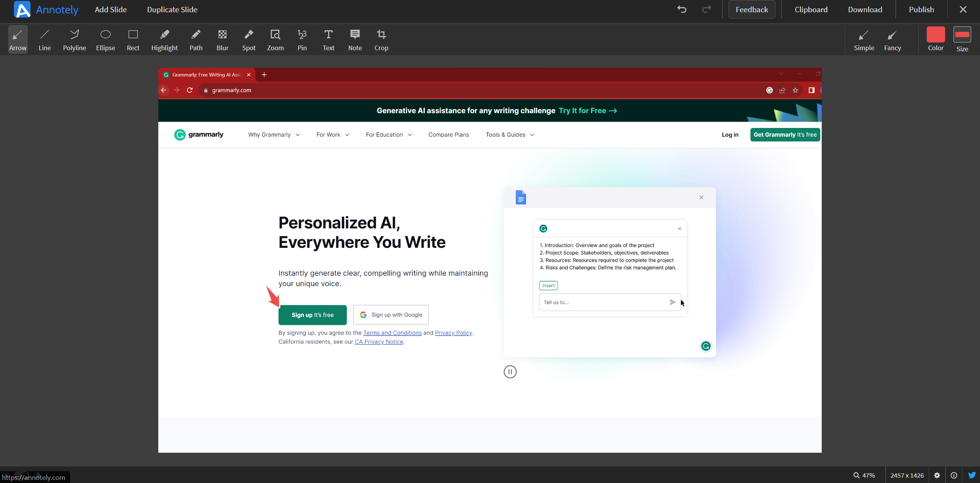Screen dimensions: 980x483
Task: Click the Google Docs document icon
Action: pyautogui.click(x=520, y=198)
